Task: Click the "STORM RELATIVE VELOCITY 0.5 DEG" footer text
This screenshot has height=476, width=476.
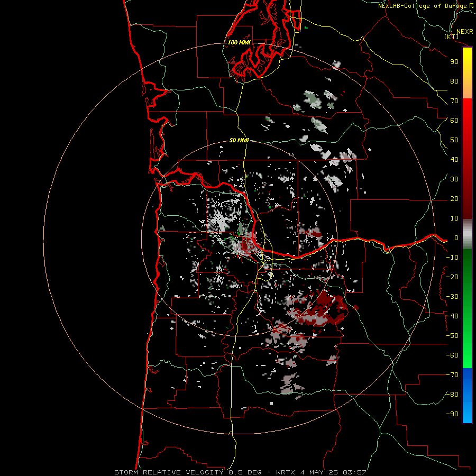Action: coord(188,472)
